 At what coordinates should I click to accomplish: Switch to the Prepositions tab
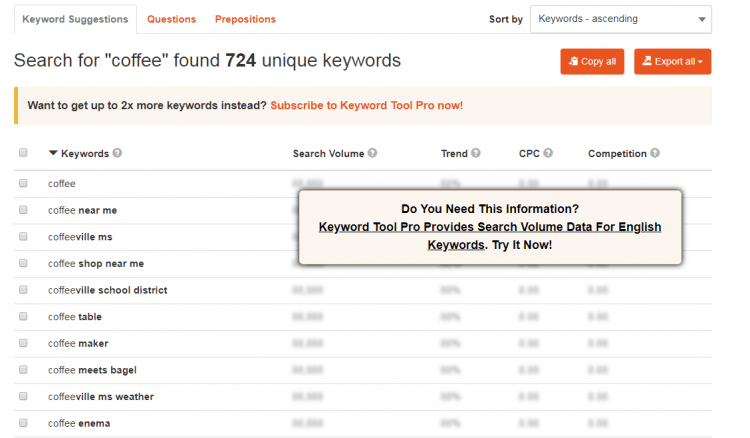[x=245, y=19]
